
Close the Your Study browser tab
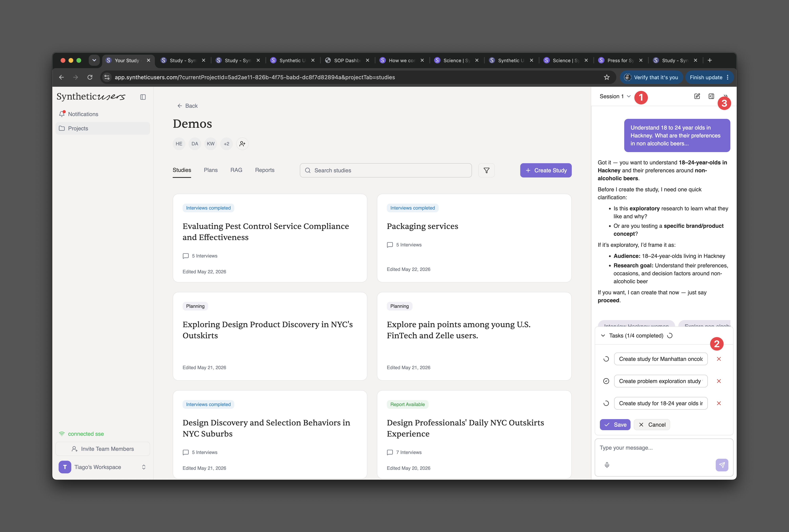[x=148, y=60]
